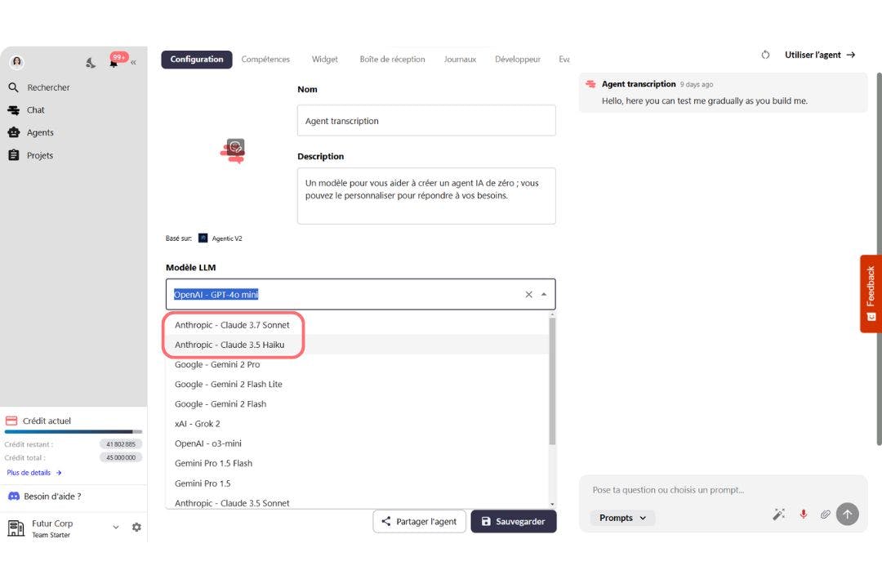Click the magic wand icon
The width and height of the screenshot is (882, 588).
779,514
